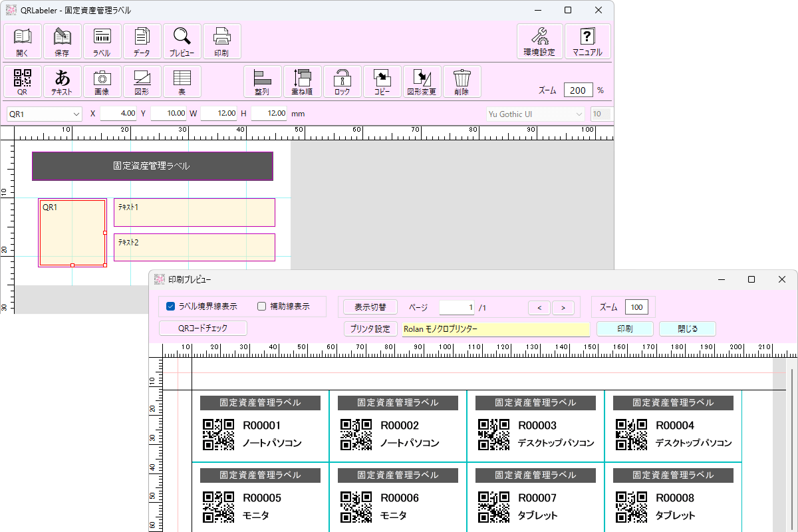
Task: Open the Yu Gothic UI font dropdown
Action: coord(535,114)
